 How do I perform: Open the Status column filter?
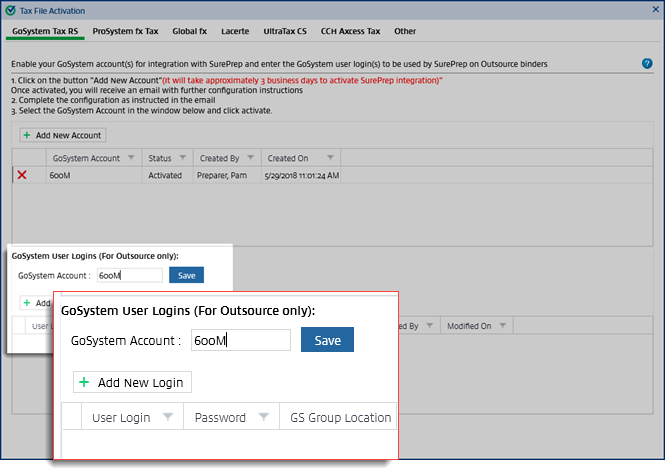point(183,158)
